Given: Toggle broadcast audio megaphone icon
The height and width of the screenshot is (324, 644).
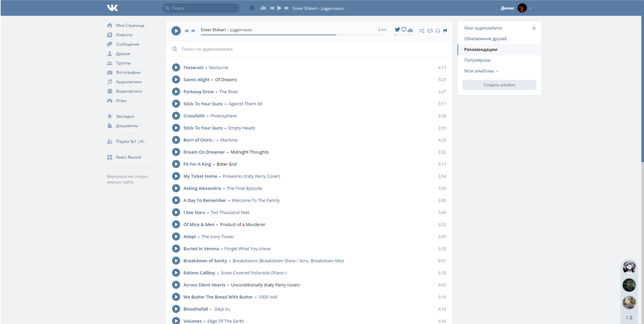Looking at the screenshot, I should pyautogui.click(x=445, y=31).
